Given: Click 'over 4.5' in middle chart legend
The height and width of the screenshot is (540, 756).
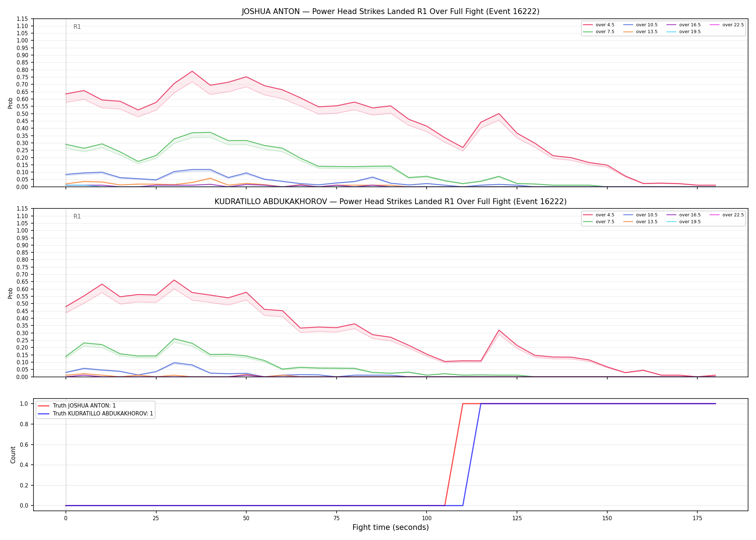Looking at the screenshot, I should [x=599, y=215].
